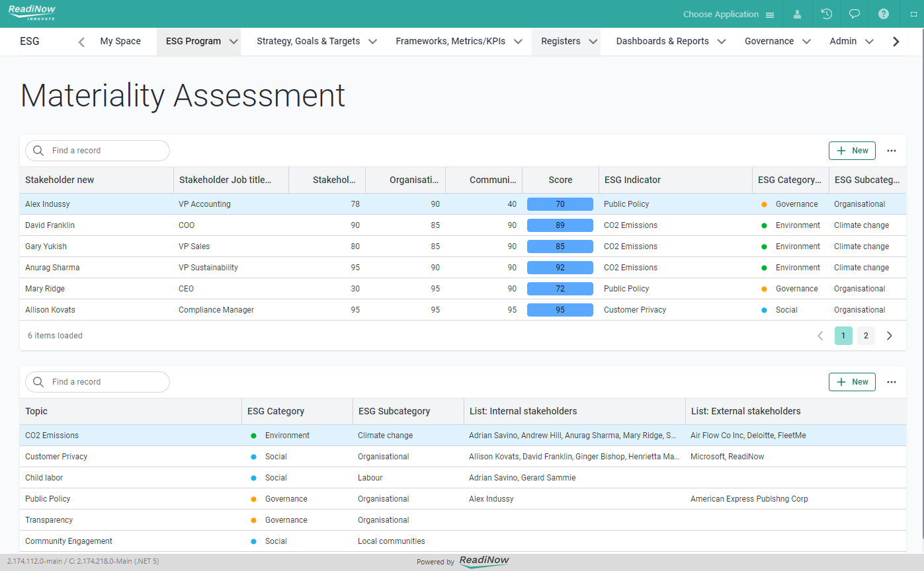The image size is (924, 571).
Task: Click the ESG application title
Action: tap(30, 41)
